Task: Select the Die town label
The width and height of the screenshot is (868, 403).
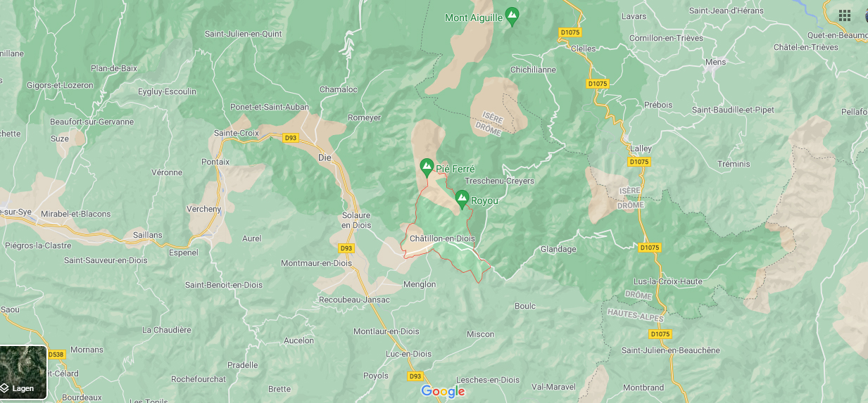Action: point(325,158)
